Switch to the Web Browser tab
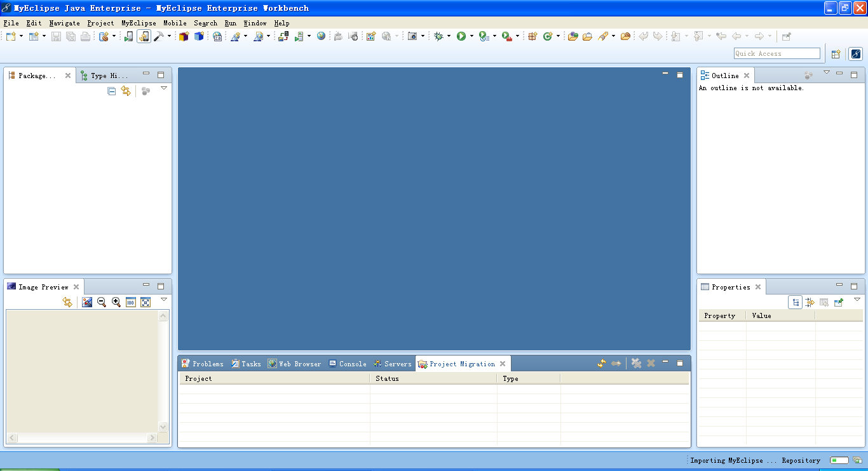Image resolution: width=868 pixels, height=471 pixels. [294, 364]
